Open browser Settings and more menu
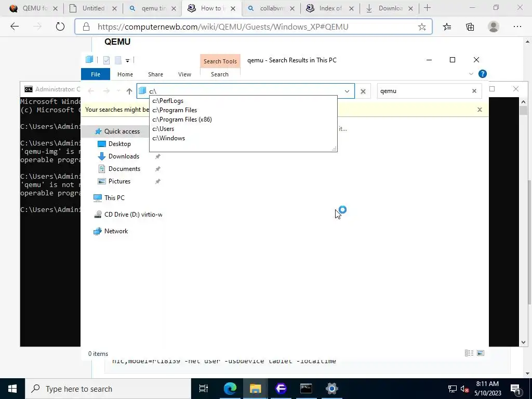 click(x=517, y=26)
